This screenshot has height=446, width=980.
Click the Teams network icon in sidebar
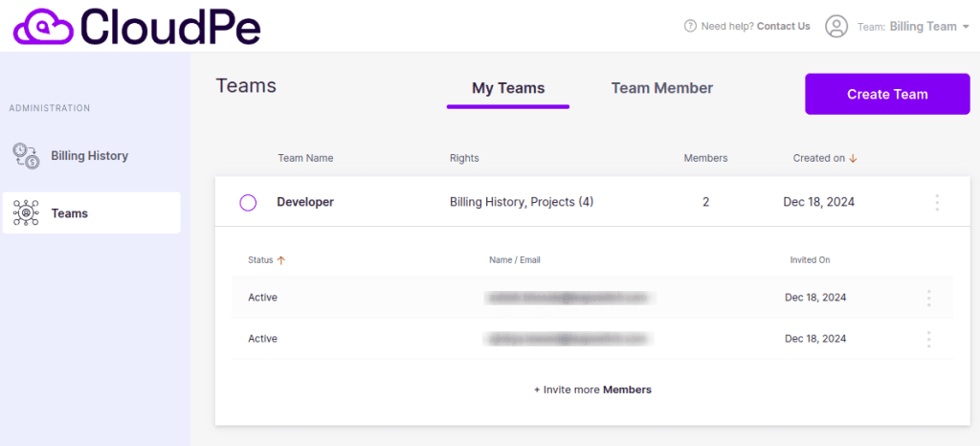26,213
